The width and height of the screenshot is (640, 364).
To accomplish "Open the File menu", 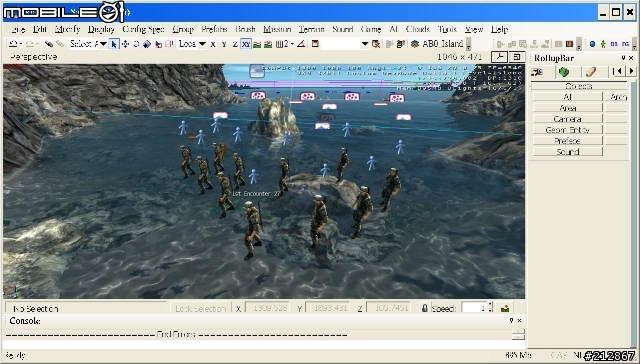I will [x=18, y=29].
